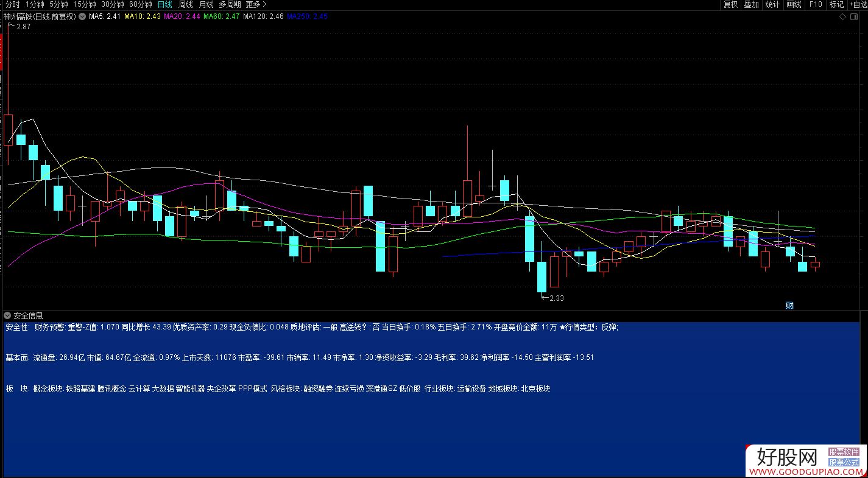
Task: Open the 多周期 multi-period view
Action: 230,4
